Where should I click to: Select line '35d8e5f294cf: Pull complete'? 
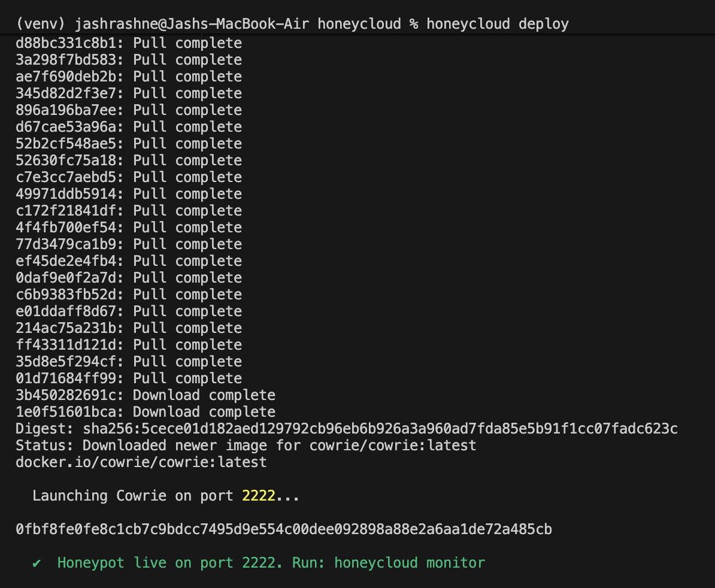coord(129,362)
